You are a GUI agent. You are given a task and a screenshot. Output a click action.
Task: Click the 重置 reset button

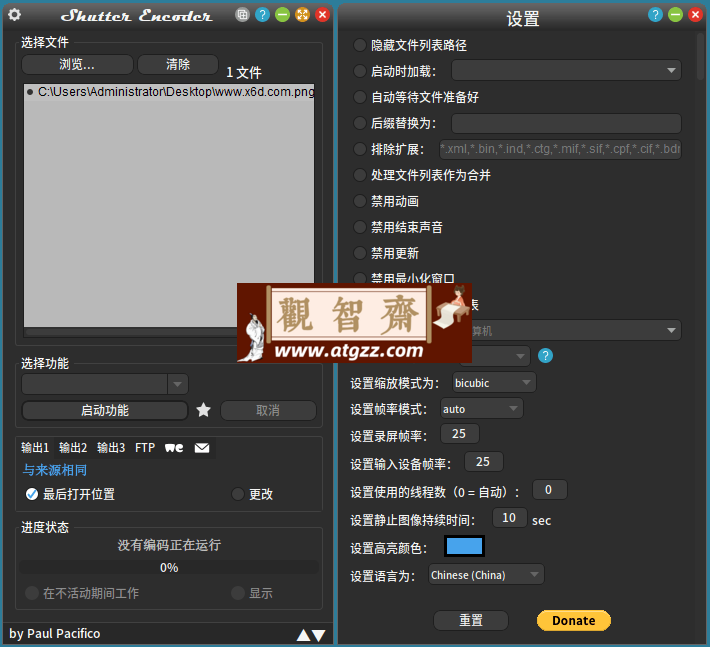[471, 620]
